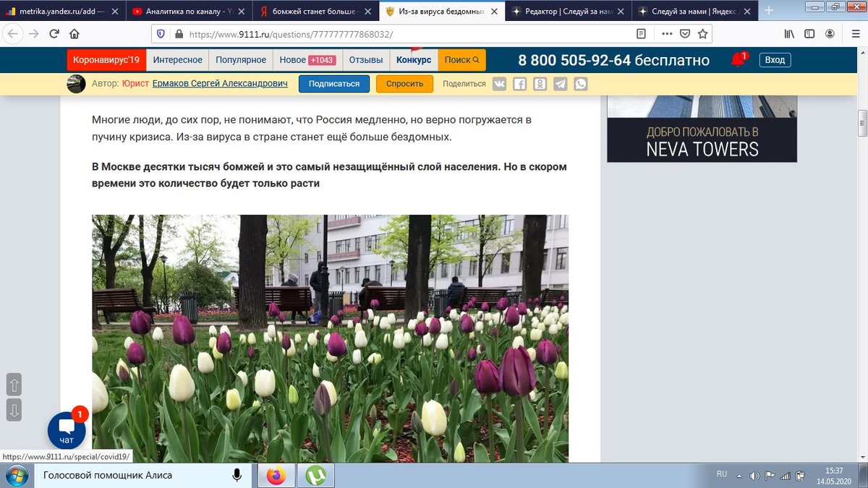
Task: Click the browser Forward arrow
Action: pyautogui.click(x=33, y=34)
